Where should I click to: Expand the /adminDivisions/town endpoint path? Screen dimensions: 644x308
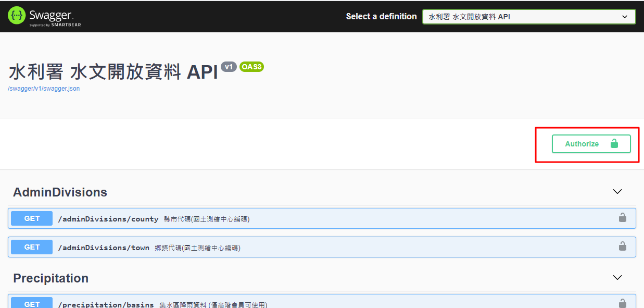104,248
